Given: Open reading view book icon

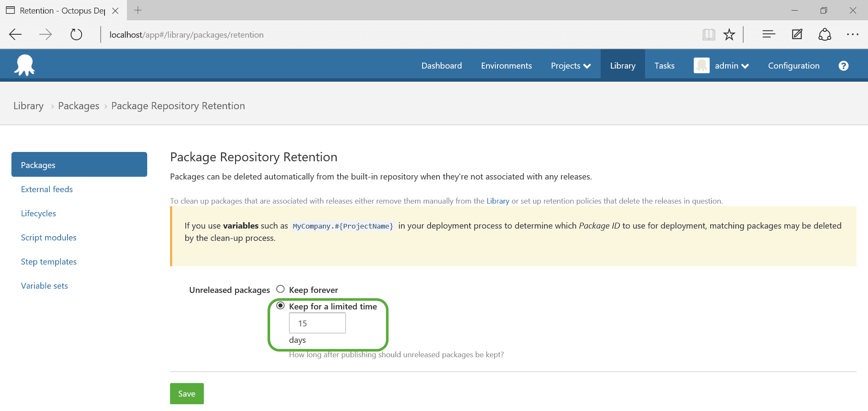Looking at the screenshot, I should (x=709, y=35).
